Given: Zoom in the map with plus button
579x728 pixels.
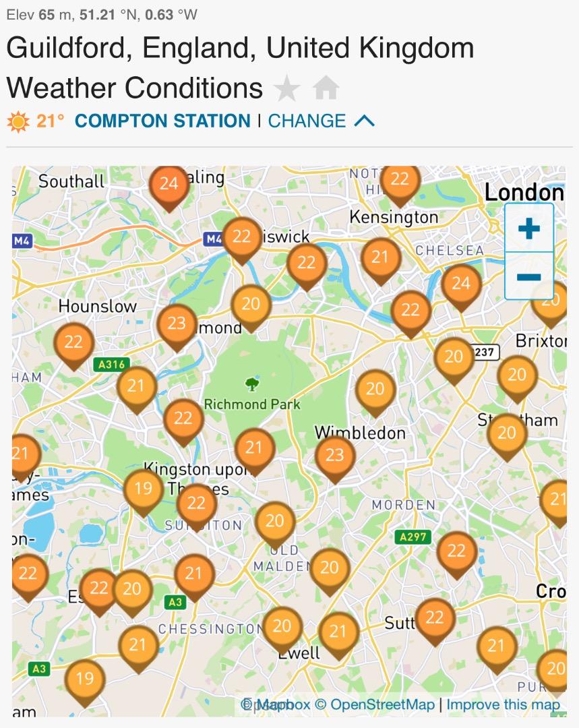Looking at the screenshot, I should click(x=529, y=229).
